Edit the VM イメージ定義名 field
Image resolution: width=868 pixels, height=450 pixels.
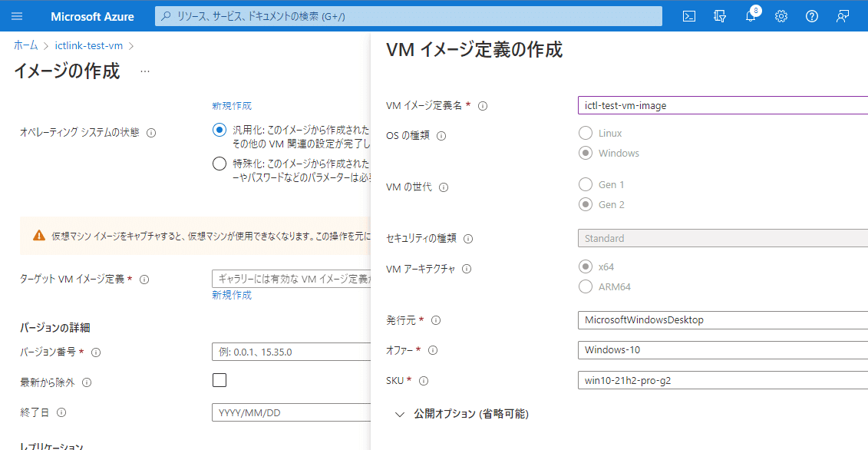[x=722, y=105]
